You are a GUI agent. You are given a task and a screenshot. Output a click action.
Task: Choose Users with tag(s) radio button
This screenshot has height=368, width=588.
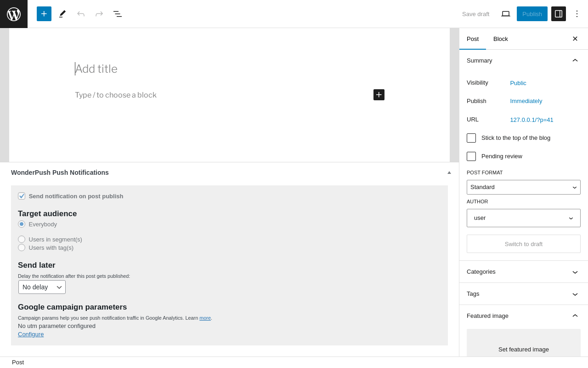(22, 247)
